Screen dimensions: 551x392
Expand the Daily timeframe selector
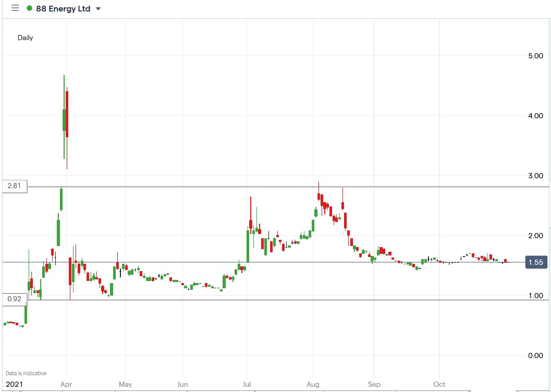25,38
